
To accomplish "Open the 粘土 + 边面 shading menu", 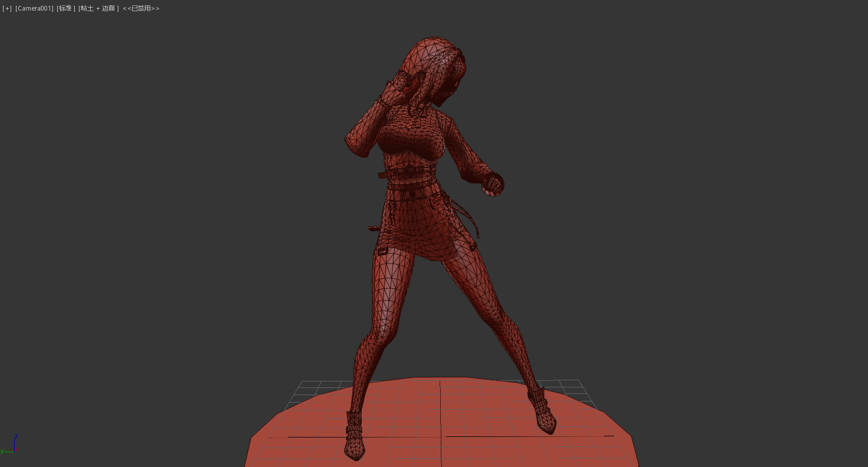I will (x=98, y=8).
